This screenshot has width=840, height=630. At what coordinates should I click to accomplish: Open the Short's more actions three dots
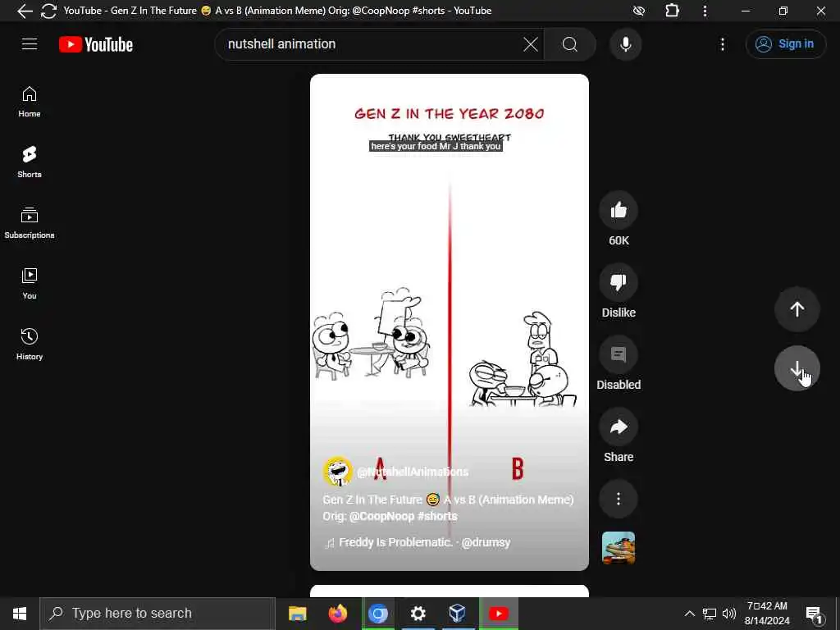(619, 499)
